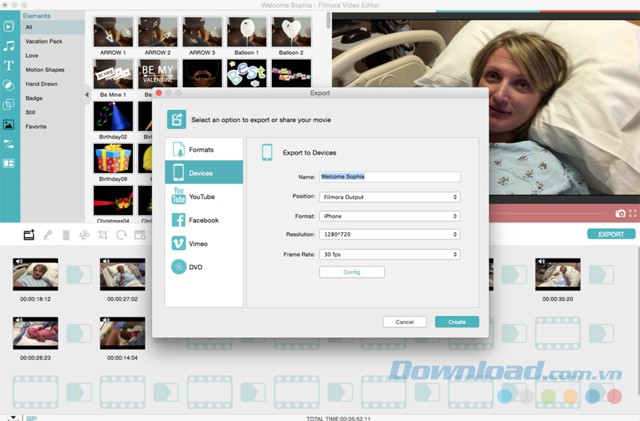Click the Cancel button in Export dialog

[x=404, y=322]
